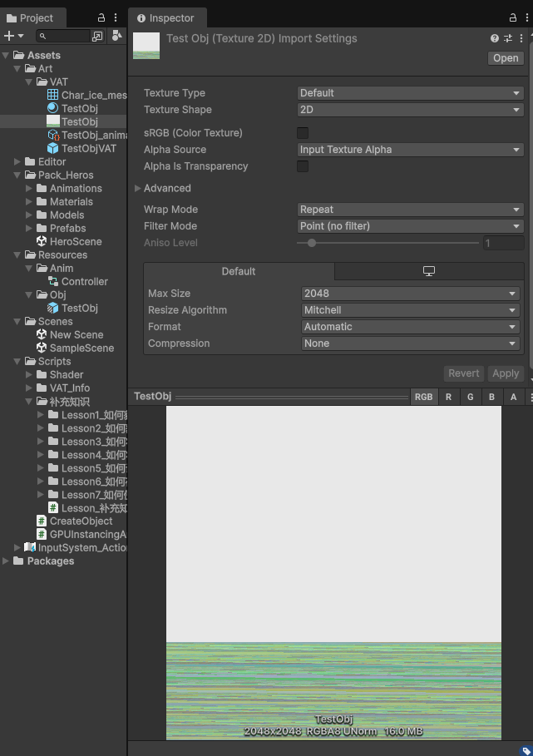Select the Default platform settings tab
533x756 pixels.
tap(239, 271)
